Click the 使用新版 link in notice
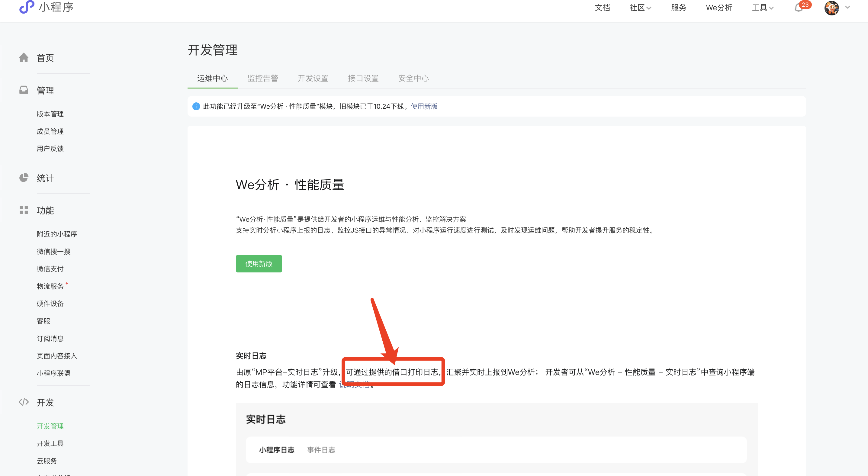Viewport: 868px width, 476px height. coord(424,106)
